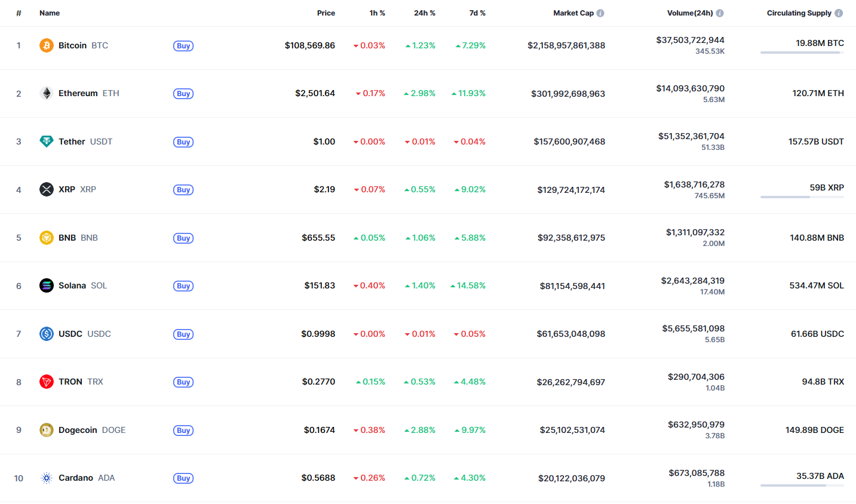Click the Cardano logo icon
The image size is (856, 504).
47,478
